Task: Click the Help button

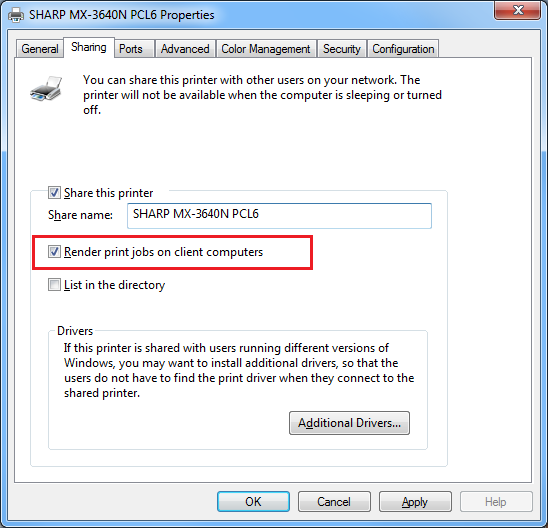Action: pos(496,501)
